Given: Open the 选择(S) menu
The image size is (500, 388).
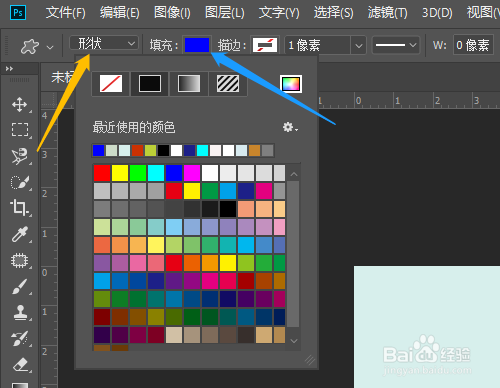Looking at the screenshot, I should (333, 13).
